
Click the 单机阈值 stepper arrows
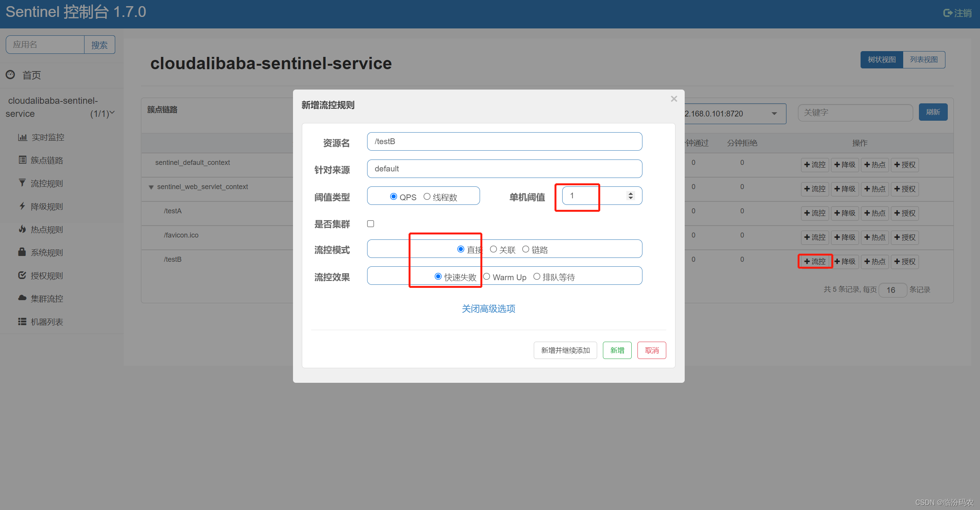coord(631,196)
